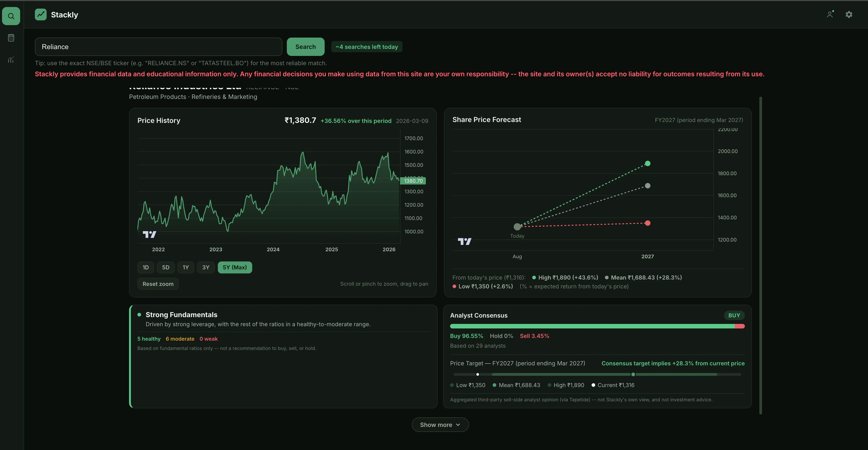Click the 1380.70 current price label on chart axis
The height and width of the screenshot is (450, 868).
pos(413,181)
